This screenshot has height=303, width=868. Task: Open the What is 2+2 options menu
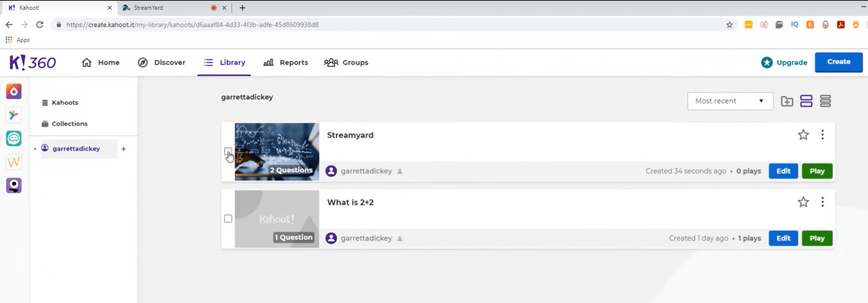point(823,202)
